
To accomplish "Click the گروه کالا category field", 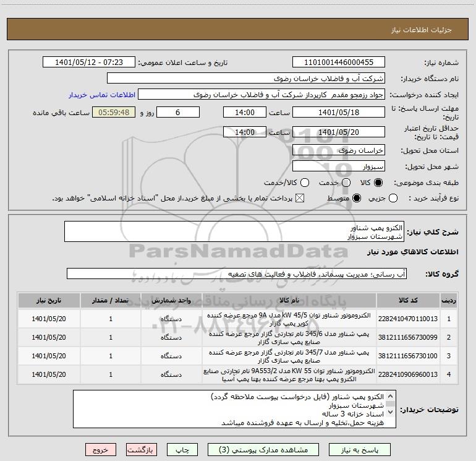I will [237, 274].
